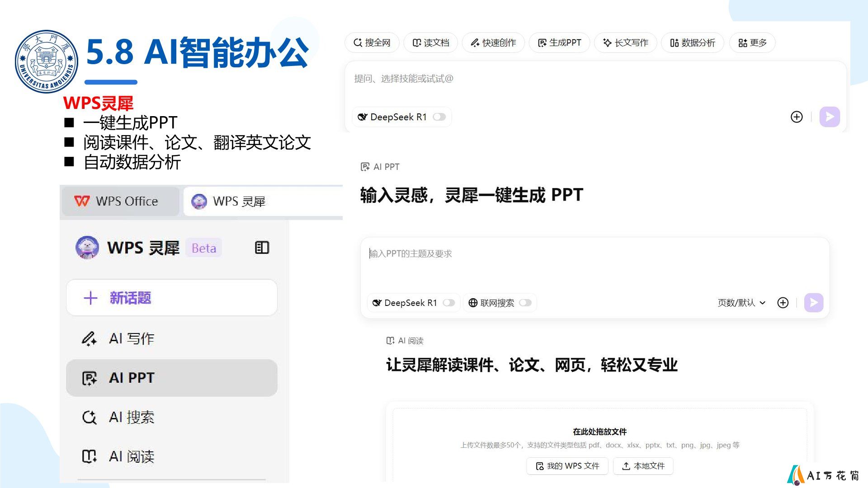Toggle DeepSeek R1 switch in PPT box
This screenshot has height=488, width=868.
pyautogui.click(x=448, y=303)
